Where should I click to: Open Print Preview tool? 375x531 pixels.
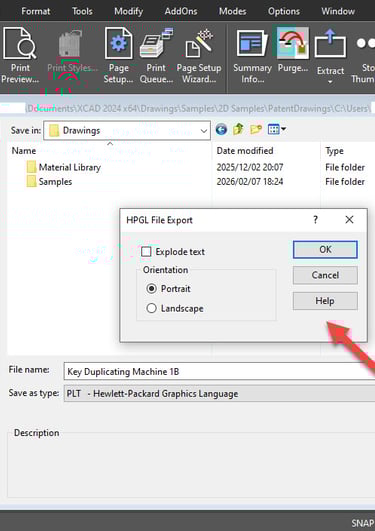tap(20, 56)
